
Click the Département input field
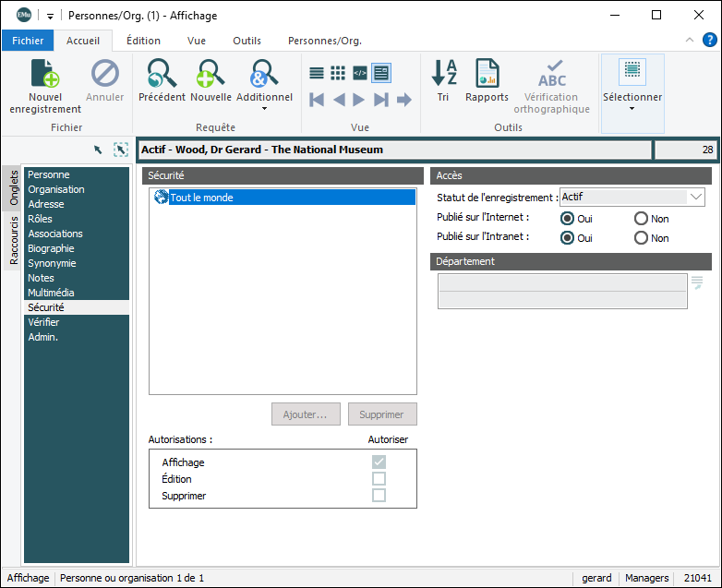[x=562, y=282]
